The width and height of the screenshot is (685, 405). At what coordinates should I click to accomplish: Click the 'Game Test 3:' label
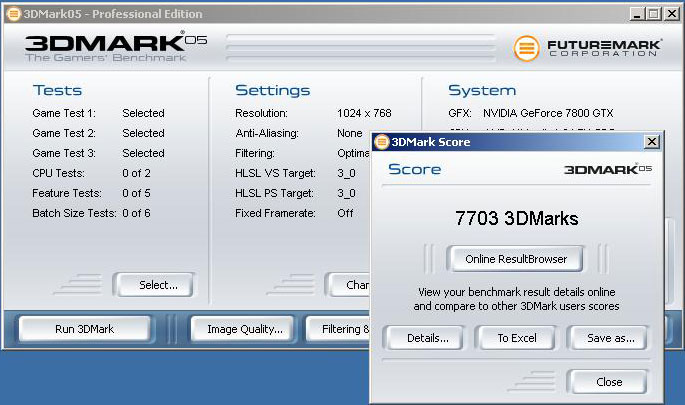pyautogui.click(x=64, y=153)
